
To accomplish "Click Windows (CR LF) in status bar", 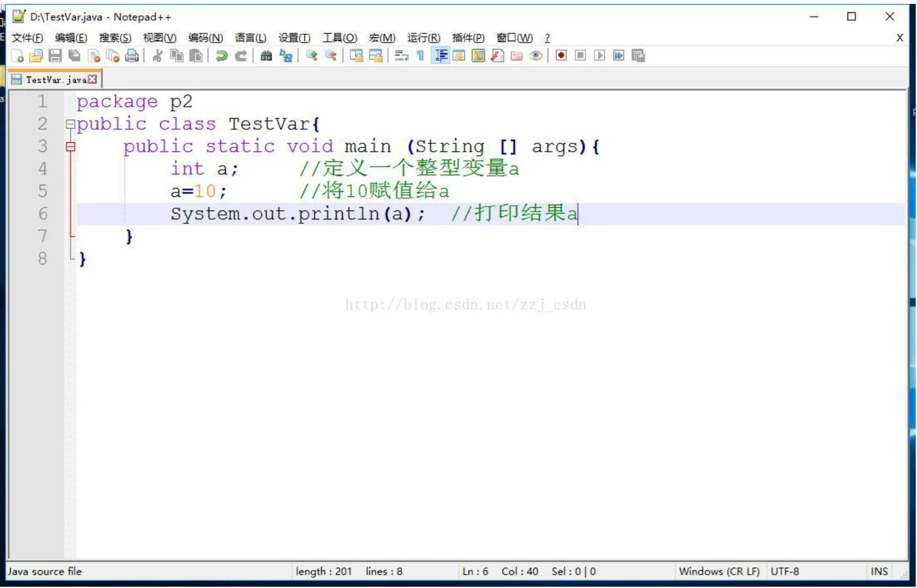I will point(719,572).
